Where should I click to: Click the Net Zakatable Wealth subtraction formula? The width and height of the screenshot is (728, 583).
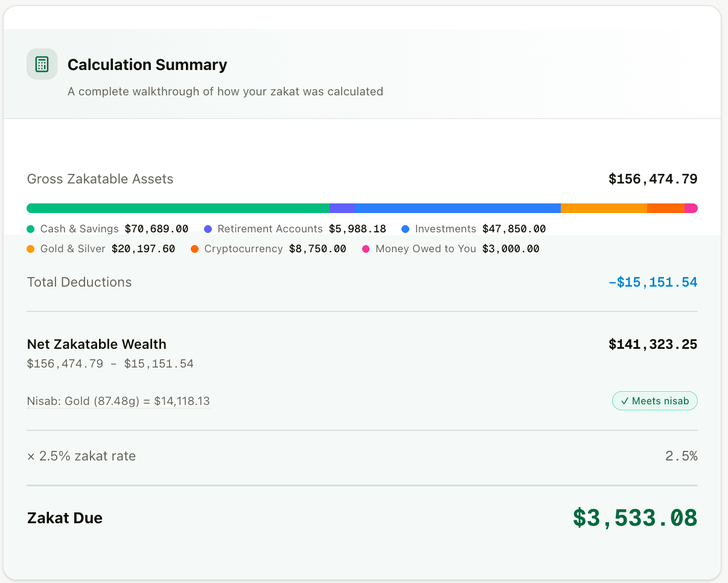(110, 363)
